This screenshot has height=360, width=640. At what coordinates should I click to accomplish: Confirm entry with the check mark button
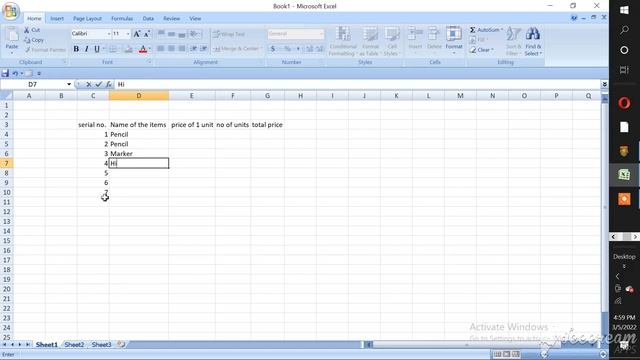[x=98, y=84]
